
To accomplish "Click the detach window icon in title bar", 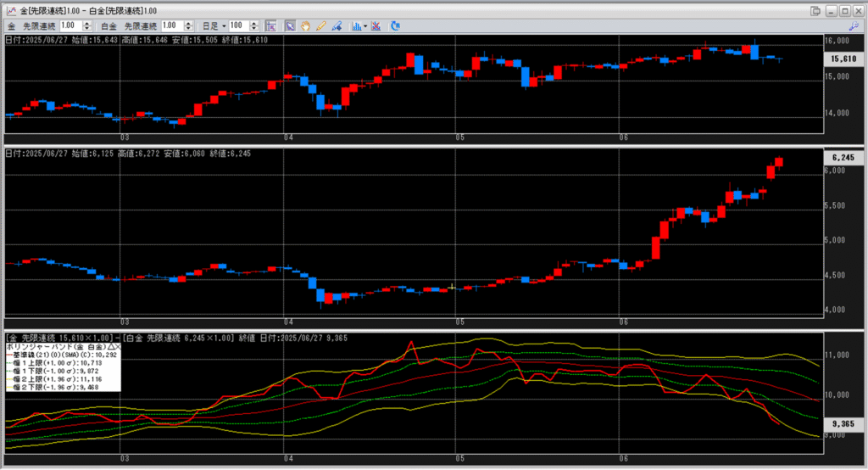I will 815,10.
